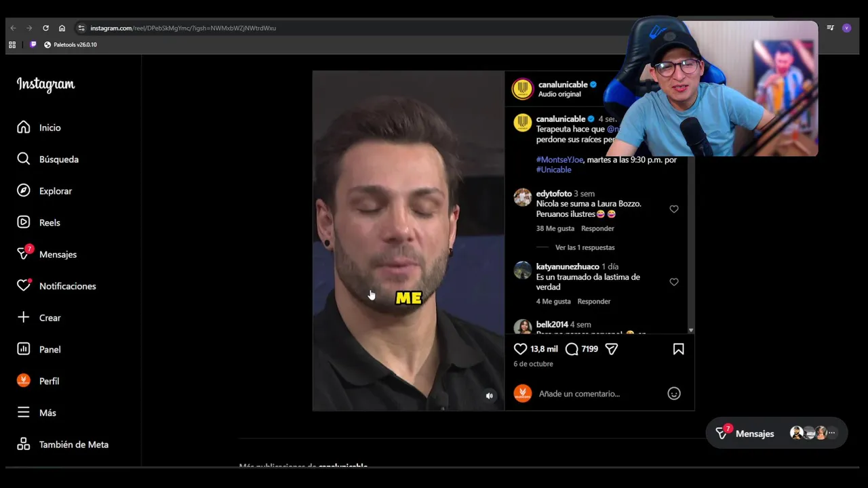The height and width of the screenshot is (488, 868).
Task: Open emoji picker in comment box
Action: coord(674,394)
